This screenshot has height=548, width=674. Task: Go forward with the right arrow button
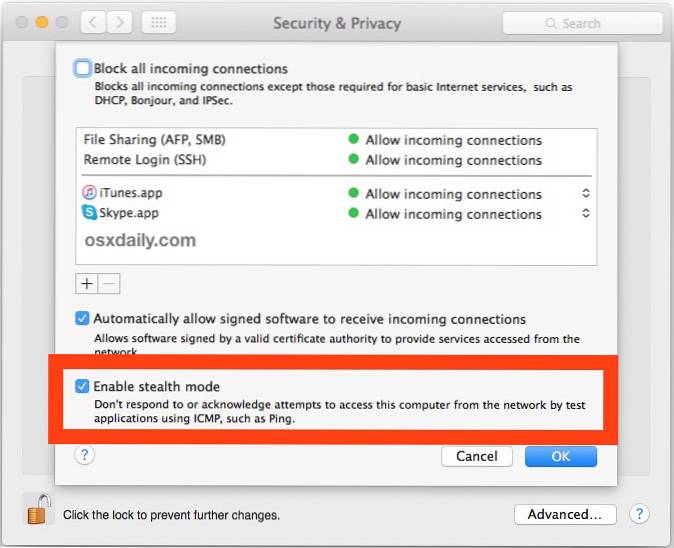tap(119, 23)
